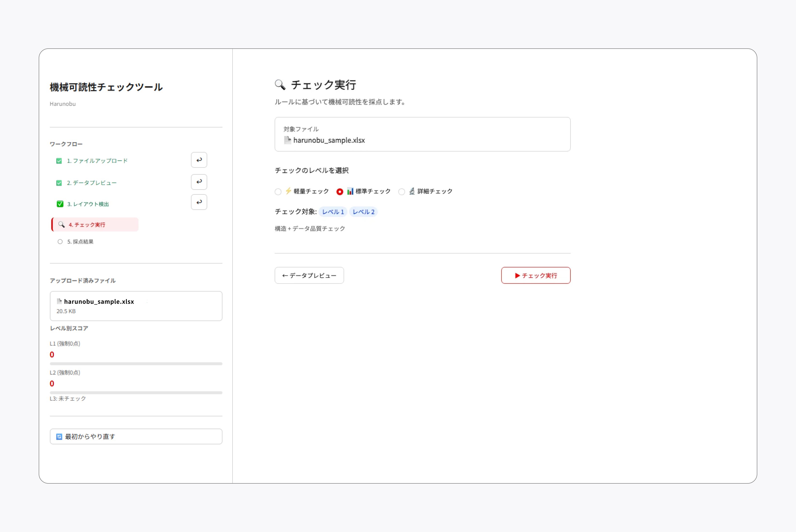Go to workflow step 2. データプレビュー
796x532 pixels.
click(92, 183)
